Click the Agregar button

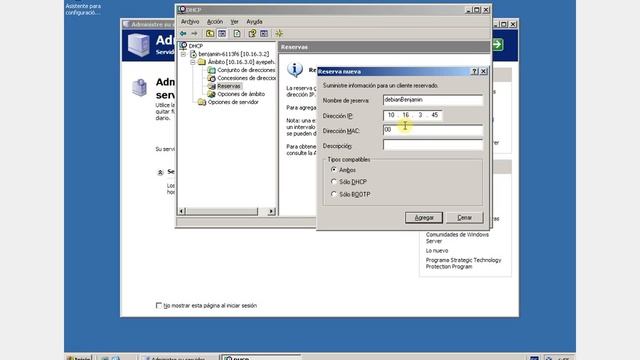[x=424, y=218]
